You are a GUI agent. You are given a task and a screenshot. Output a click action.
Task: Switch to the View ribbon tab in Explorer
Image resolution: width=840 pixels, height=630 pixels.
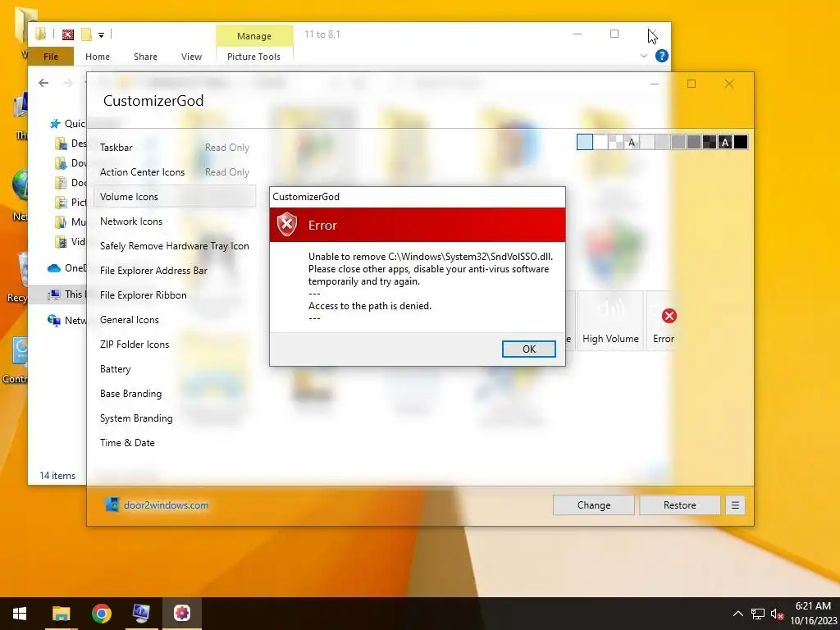point(191,57)
